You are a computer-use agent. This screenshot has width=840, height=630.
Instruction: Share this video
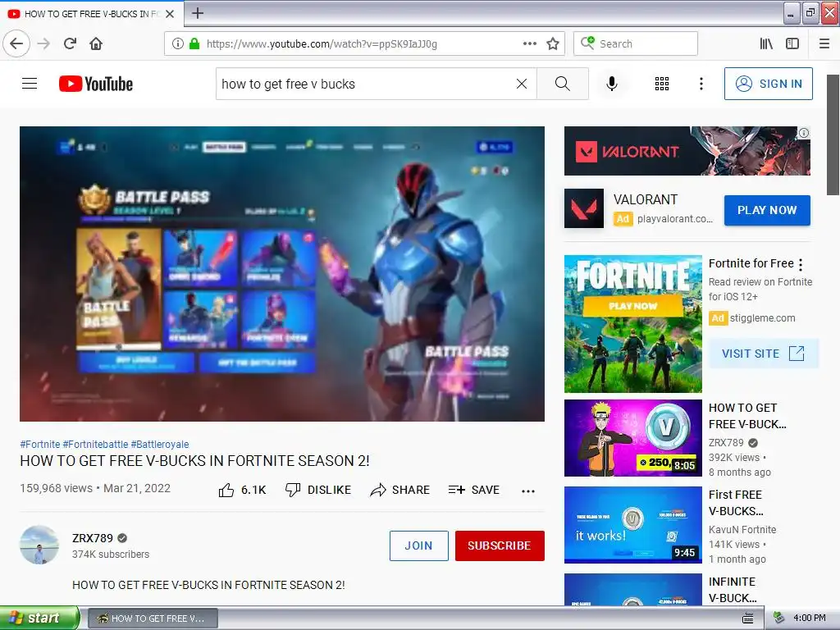click(400, 490)
